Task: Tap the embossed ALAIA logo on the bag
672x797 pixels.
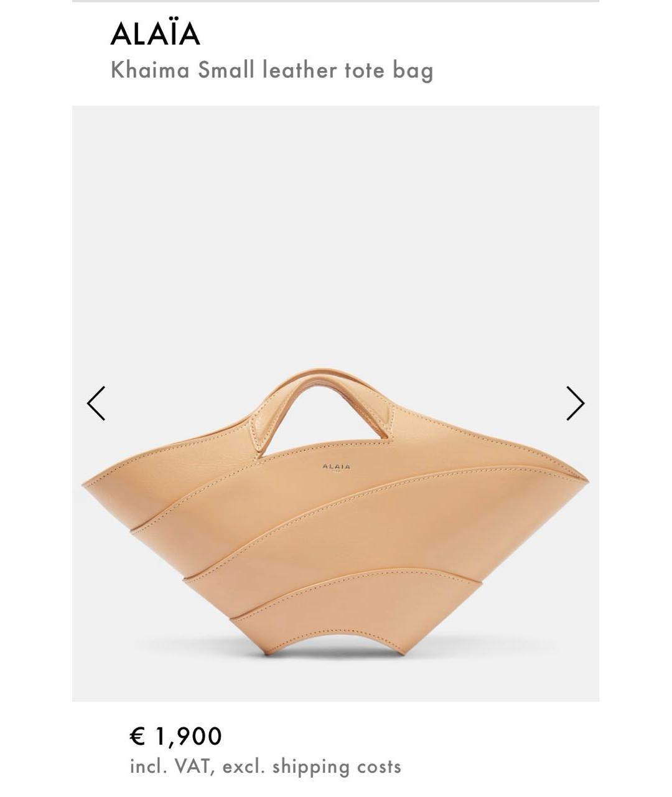Action: coord(336,466)
